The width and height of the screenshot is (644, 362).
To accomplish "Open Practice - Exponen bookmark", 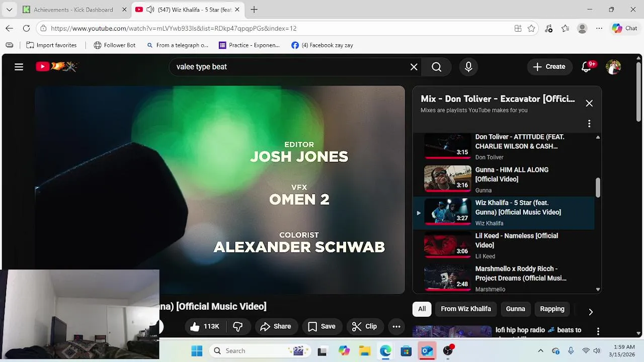I will [x=249, y=45].
